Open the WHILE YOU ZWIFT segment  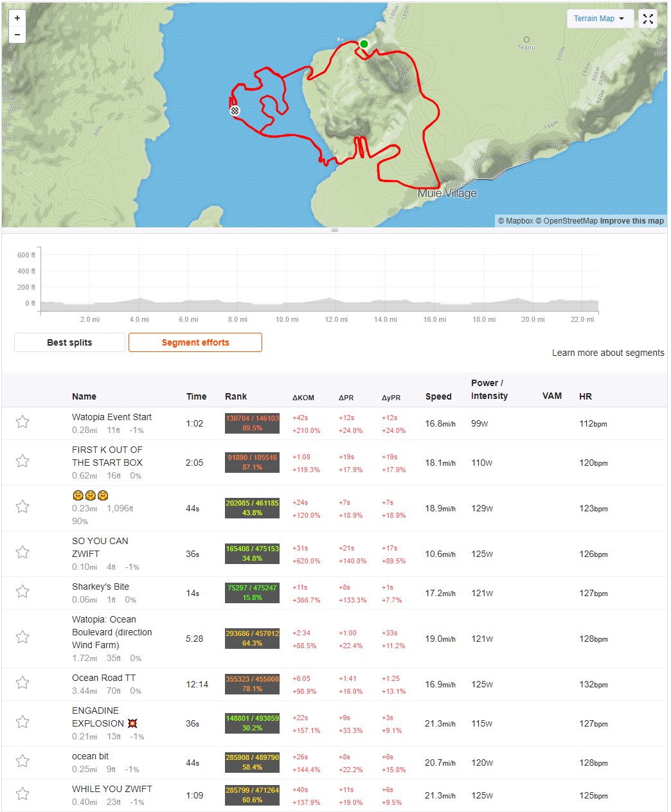tap(112, 789)
